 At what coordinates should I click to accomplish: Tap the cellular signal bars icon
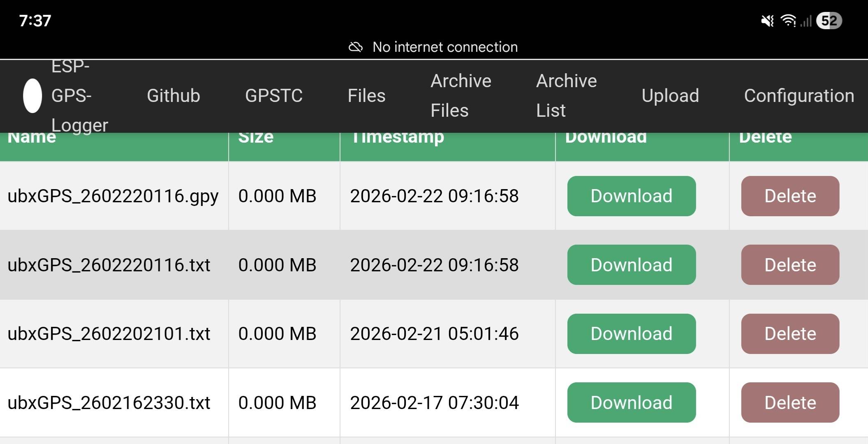[x=806, y=21]
